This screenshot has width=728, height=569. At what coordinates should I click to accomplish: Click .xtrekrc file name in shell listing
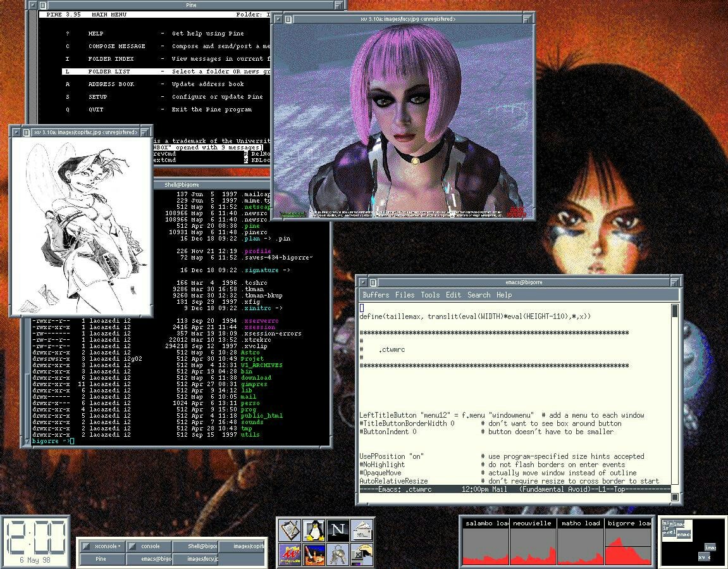click(x=256, y=340)
